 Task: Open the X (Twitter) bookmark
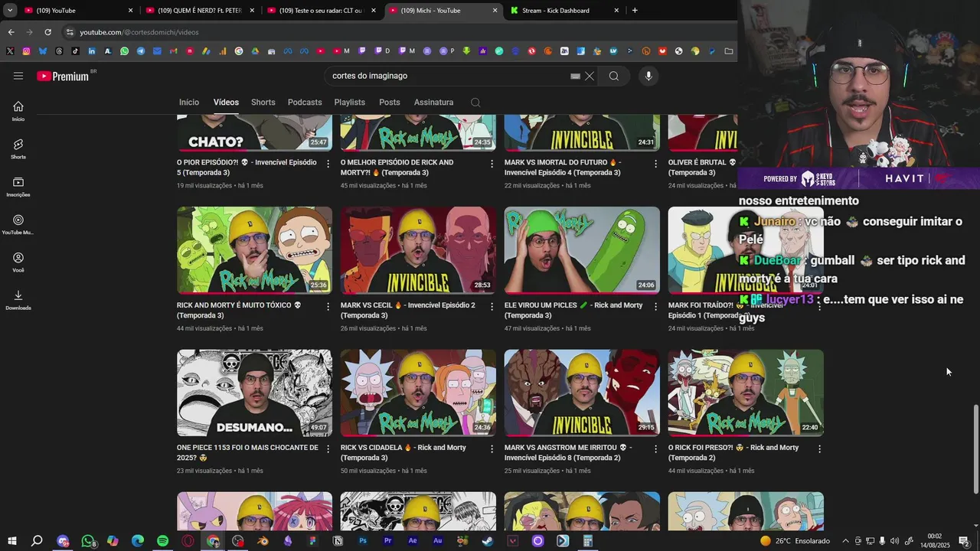(10, 51)
